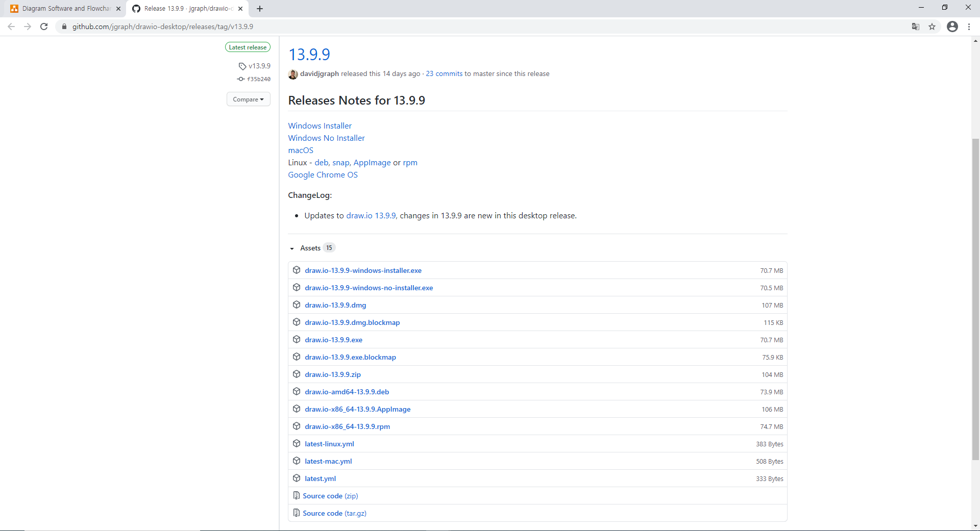This screenshot has width=980, height=531.
Task: Click the browser back arrow
Action: tap(11, 27)
